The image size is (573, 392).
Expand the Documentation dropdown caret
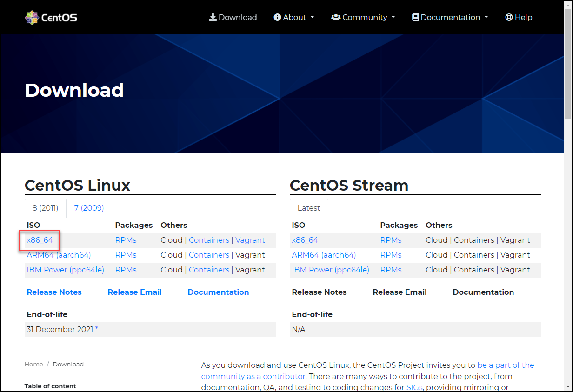(486, 17)
